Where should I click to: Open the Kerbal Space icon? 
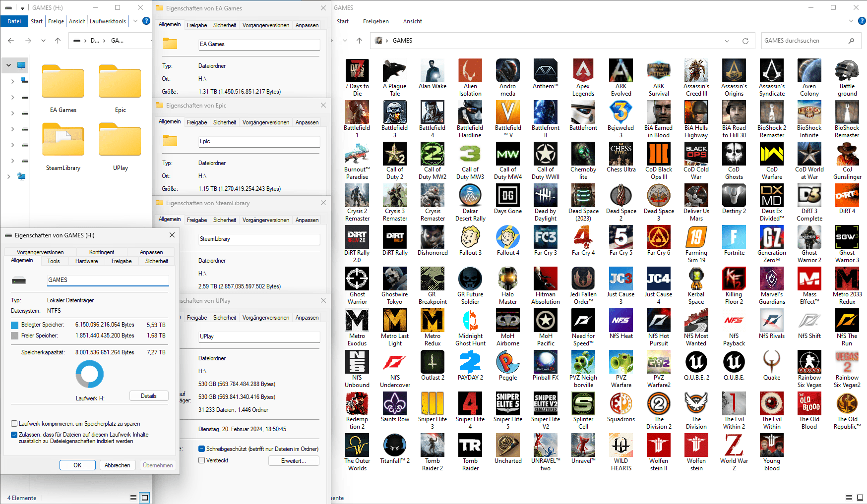point(696,286)
